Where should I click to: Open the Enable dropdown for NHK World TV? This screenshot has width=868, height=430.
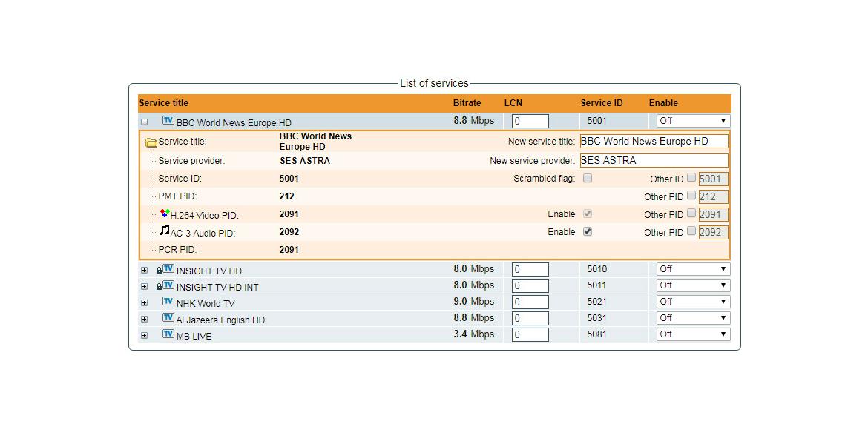pos(692,302)
